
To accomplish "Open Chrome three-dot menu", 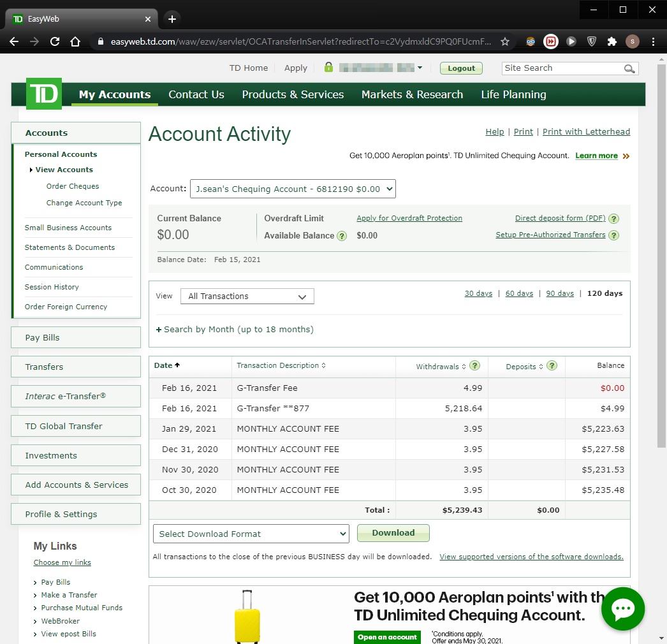I will pos(653,41).
